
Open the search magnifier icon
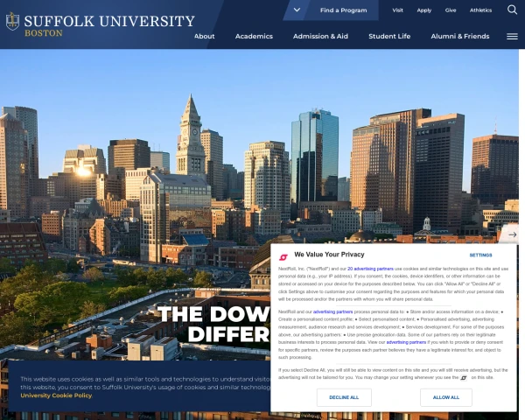click(512, 10)
